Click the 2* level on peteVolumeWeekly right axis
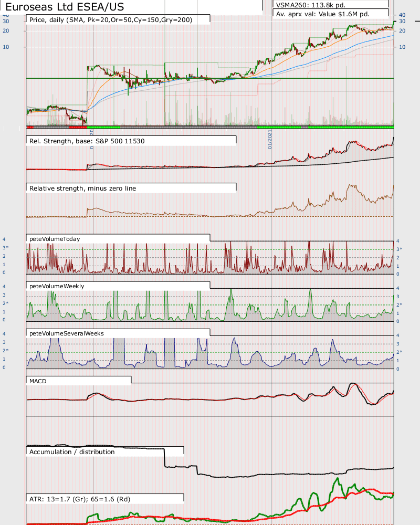Image resolution: width=420 pixels, height=525 pixels. coord(399,304)
